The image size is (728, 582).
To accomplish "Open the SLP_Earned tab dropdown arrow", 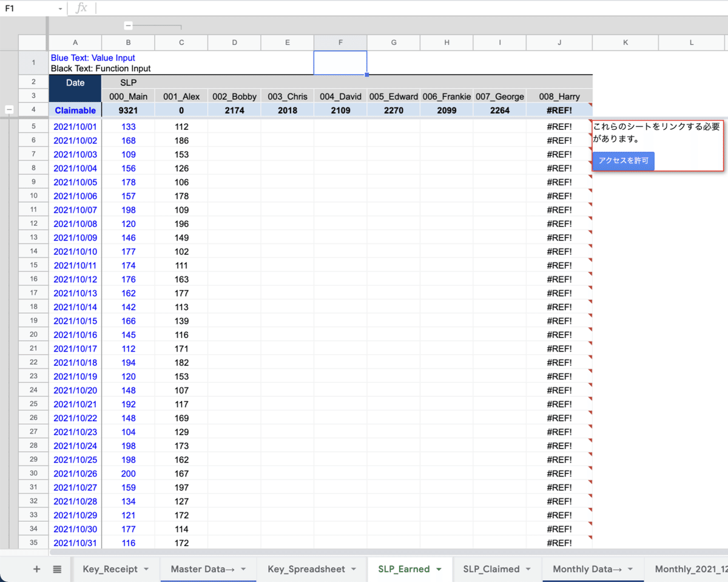I will point(439,569).
